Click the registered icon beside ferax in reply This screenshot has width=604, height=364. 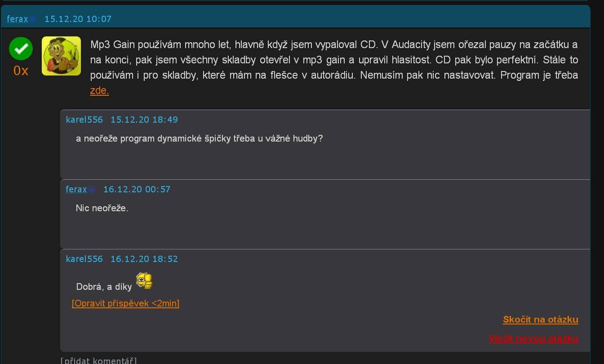[91, 189]
